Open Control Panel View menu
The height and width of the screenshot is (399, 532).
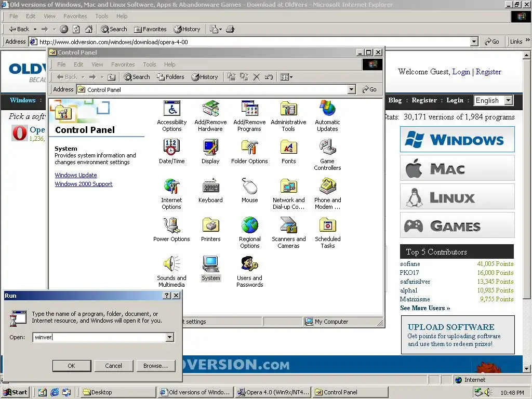[x=97, y=64]
